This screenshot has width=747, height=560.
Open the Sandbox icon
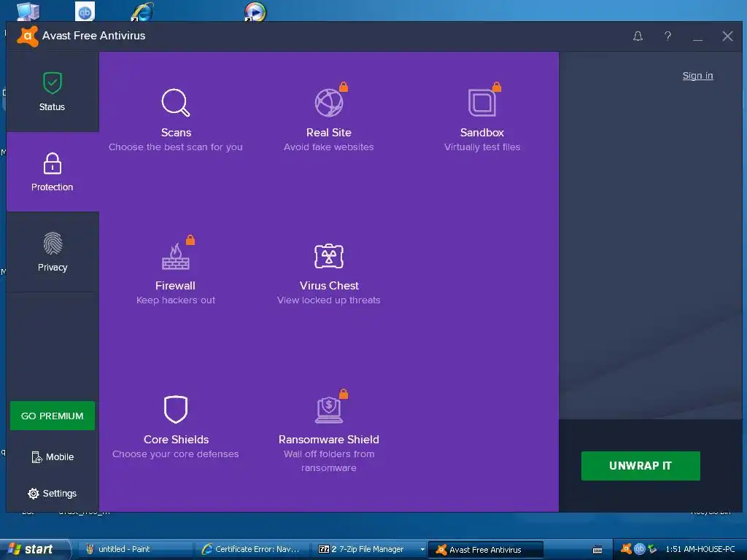(x=481, y=103)
